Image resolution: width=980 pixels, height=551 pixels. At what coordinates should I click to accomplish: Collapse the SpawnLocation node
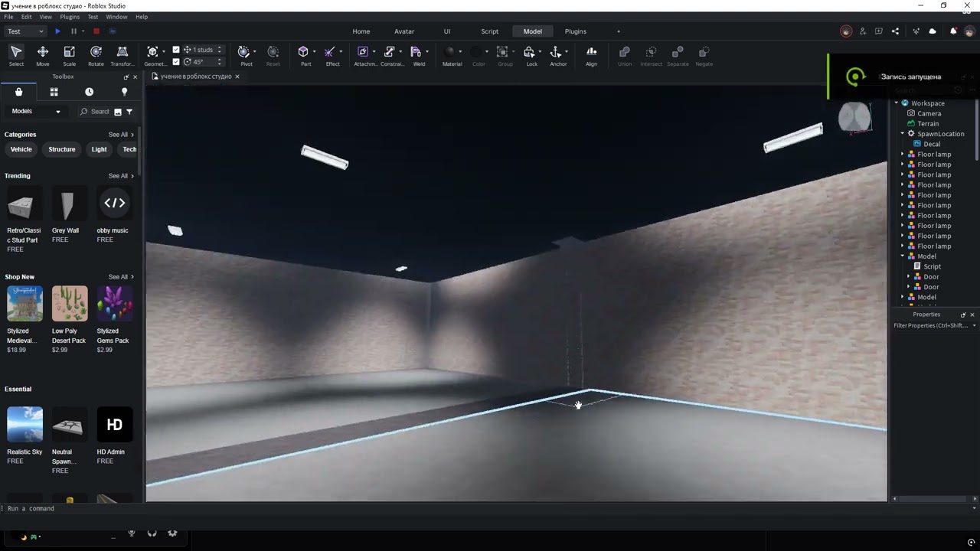pyautogui.click(x=903, y=134)
